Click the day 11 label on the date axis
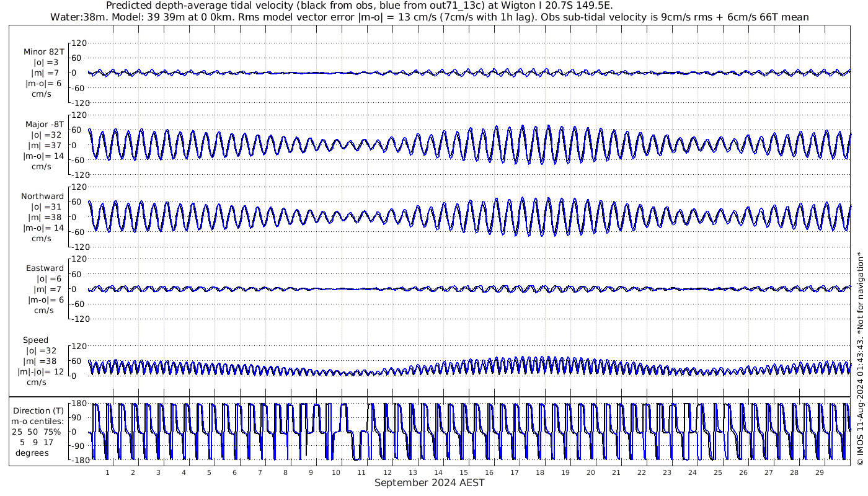868x496 pixels. coord(361,472)
